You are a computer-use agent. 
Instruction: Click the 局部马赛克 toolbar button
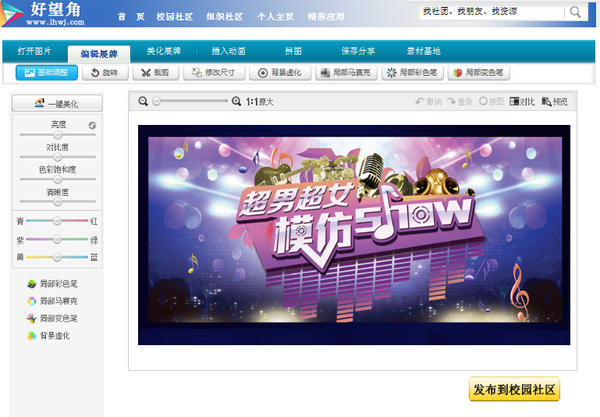[345, 73]
